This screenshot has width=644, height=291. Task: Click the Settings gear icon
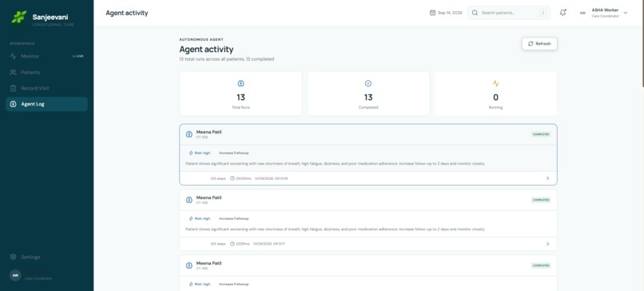(13, 257)
